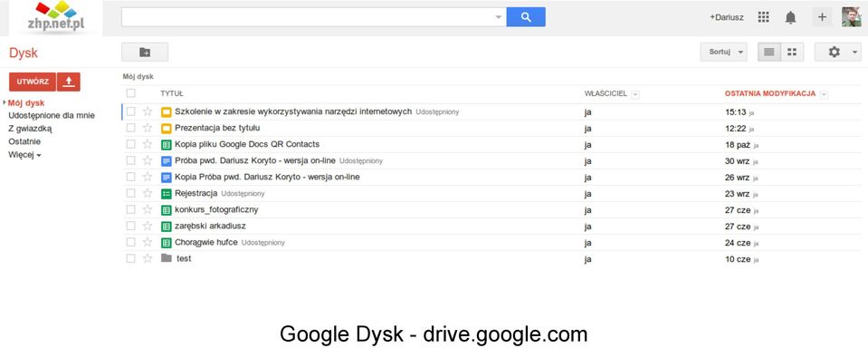
Task: Check the Kopia pliku Google Docs checkbox
Action: (x=130, y=144)
